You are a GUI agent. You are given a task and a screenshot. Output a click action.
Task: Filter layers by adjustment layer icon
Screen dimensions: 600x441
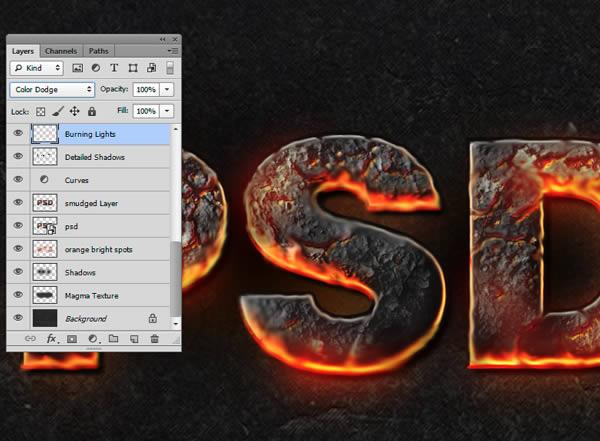click(x=96, y=68)
